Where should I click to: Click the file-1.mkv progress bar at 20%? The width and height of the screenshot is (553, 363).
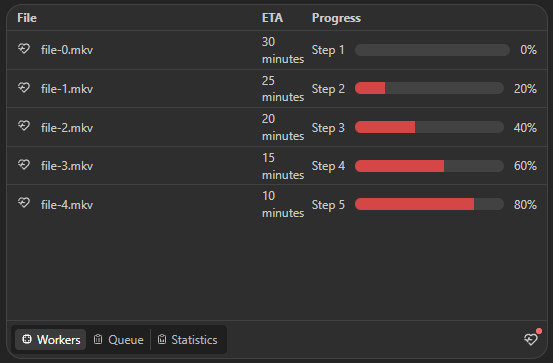429,88
